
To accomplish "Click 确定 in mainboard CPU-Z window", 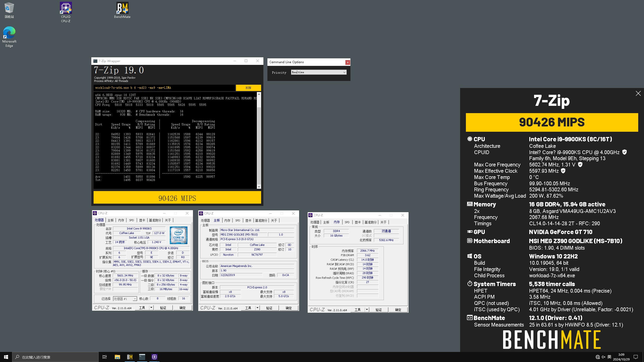I will pyautogui.click(x=289, y=308).
